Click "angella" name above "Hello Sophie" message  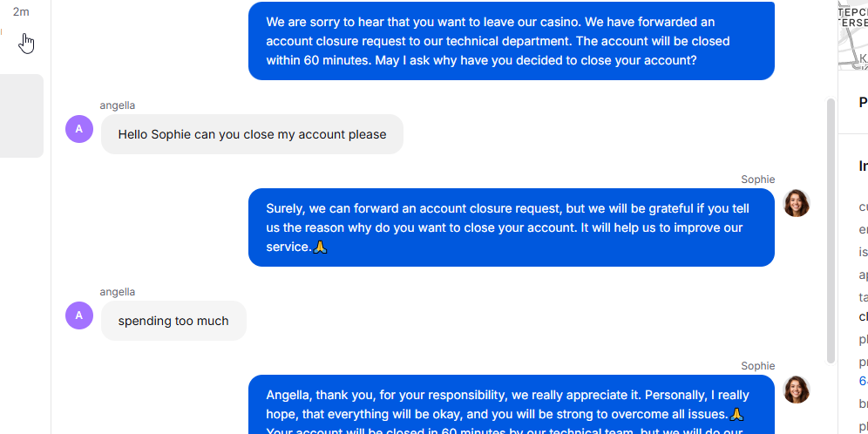tap(118, 105)
